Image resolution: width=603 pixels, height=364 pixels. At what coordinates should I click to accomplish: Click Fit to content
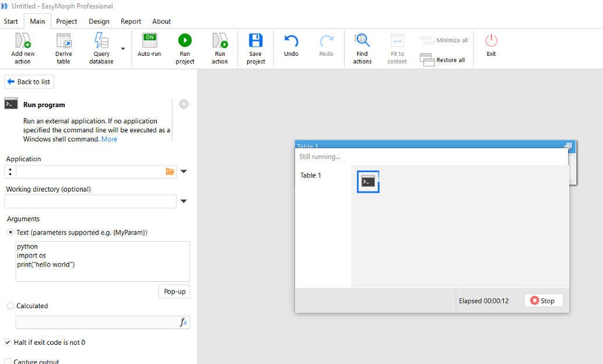coord(397,48)
